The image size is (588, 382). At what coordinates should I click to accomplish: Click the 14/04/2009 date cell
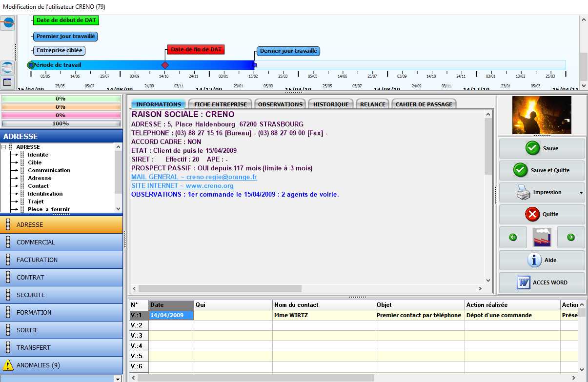tap(171, 315)
